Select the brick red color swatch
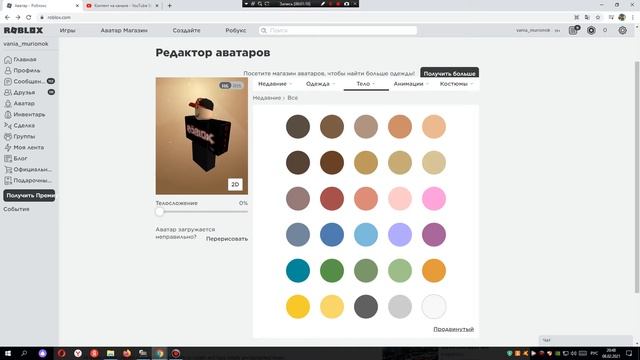640x360 pixels. click(x=332, y=199)
